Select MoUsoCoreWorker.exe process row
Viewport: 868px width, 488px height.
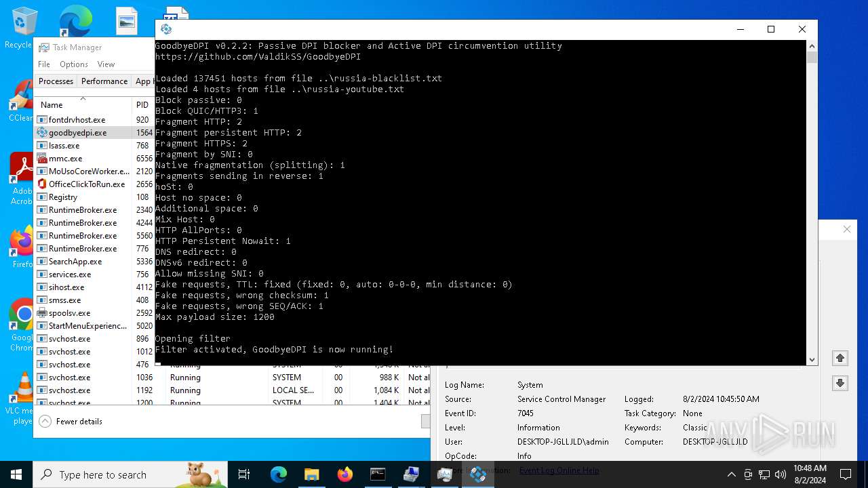(94, 171)
